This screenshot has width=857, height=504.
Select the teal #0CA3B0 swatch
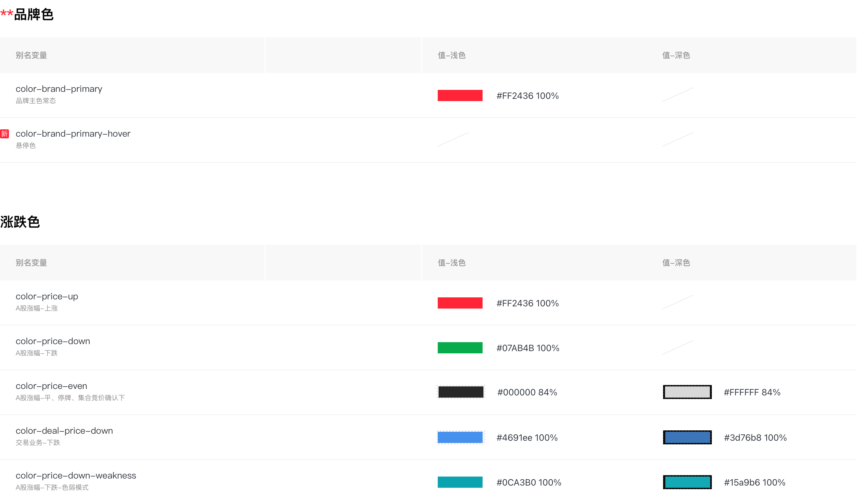[460, 482]
